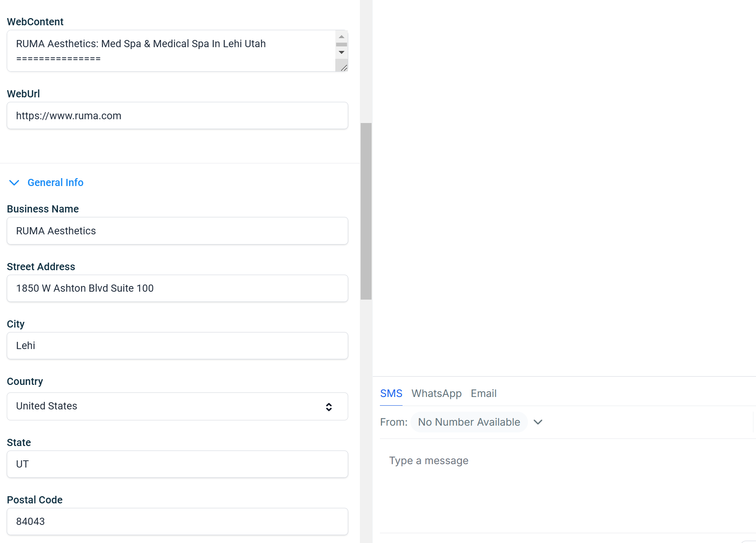
Task: Click the State field containing UT
Action: [x=177, y=464]
